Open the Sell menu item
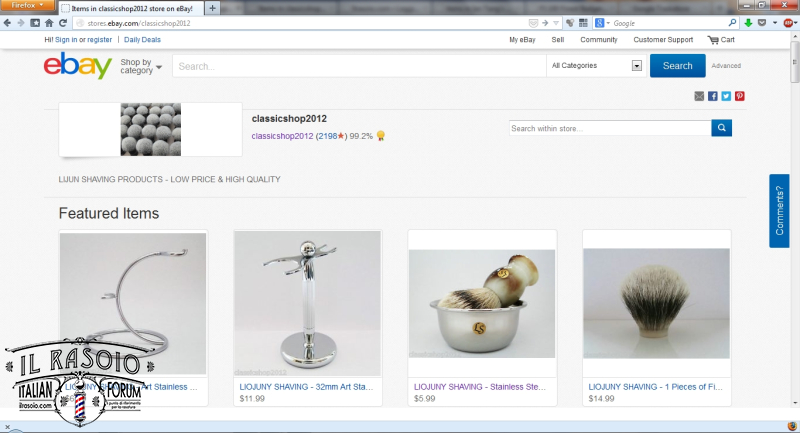Viewport: 800px width, 433px height. coord(558,40)
